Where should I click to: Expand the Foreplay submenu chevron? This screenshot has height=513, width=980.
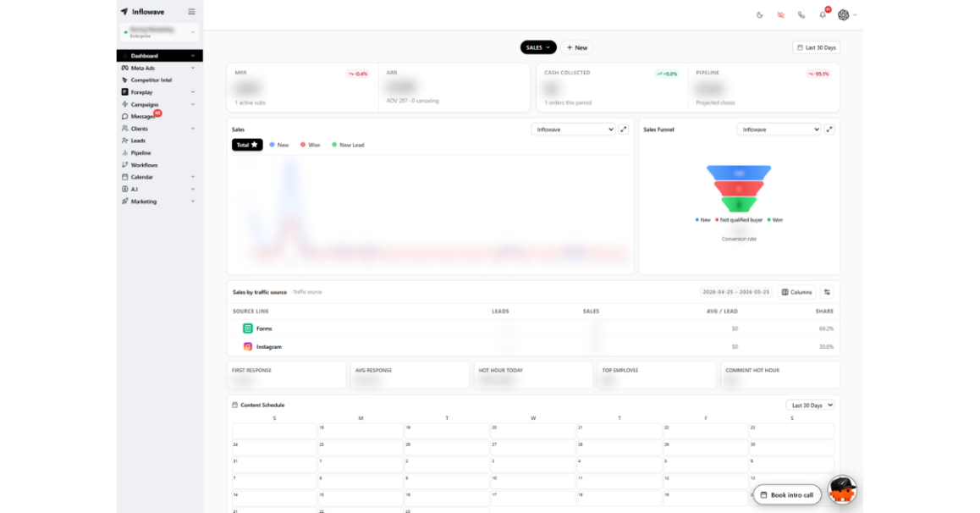pyautogui.click(x=192, y=92)
